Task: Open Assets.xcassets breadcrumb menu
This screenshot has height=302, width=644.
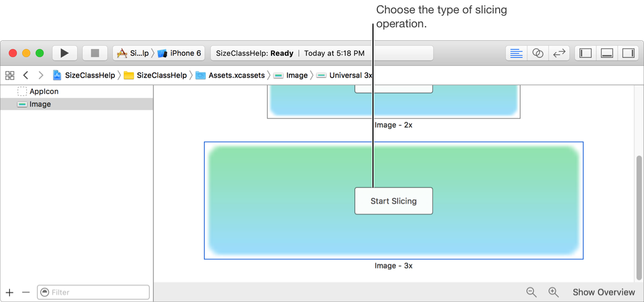Action: (236, 75)
